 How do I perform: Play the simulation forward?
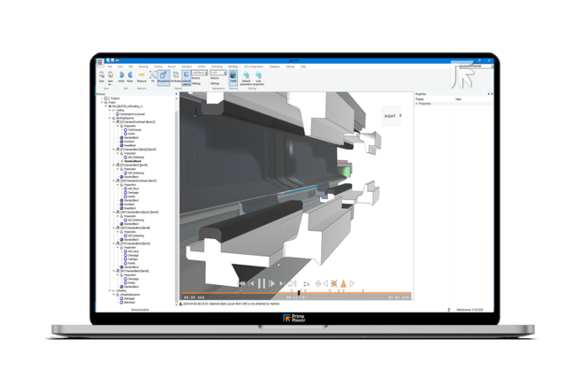272,283
